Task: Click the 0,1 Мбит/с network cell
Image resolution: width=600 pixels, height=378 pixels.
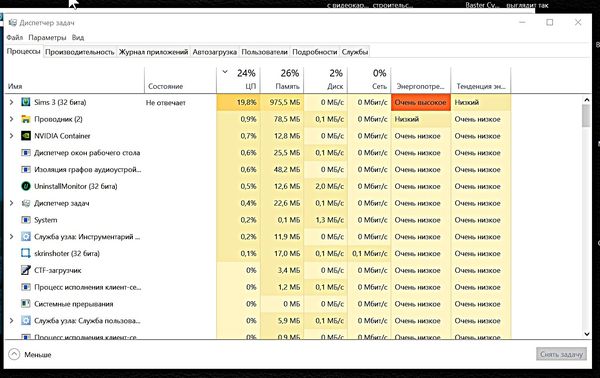Action: point(370,253)
